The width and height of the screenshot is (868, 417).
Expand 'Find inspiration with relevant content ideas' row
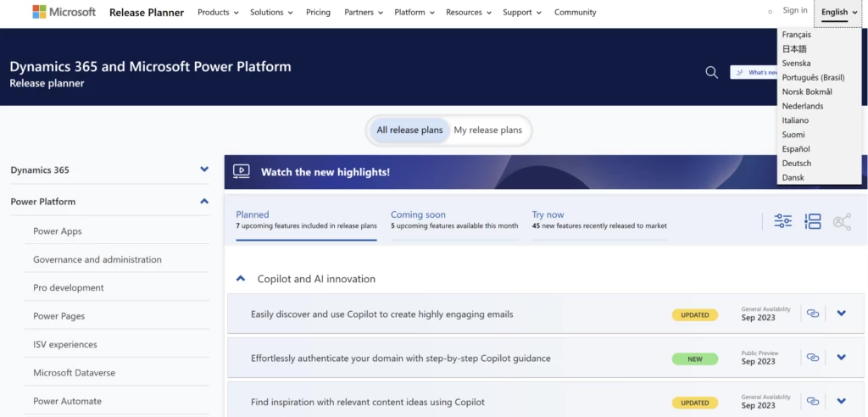coord(841,402)
